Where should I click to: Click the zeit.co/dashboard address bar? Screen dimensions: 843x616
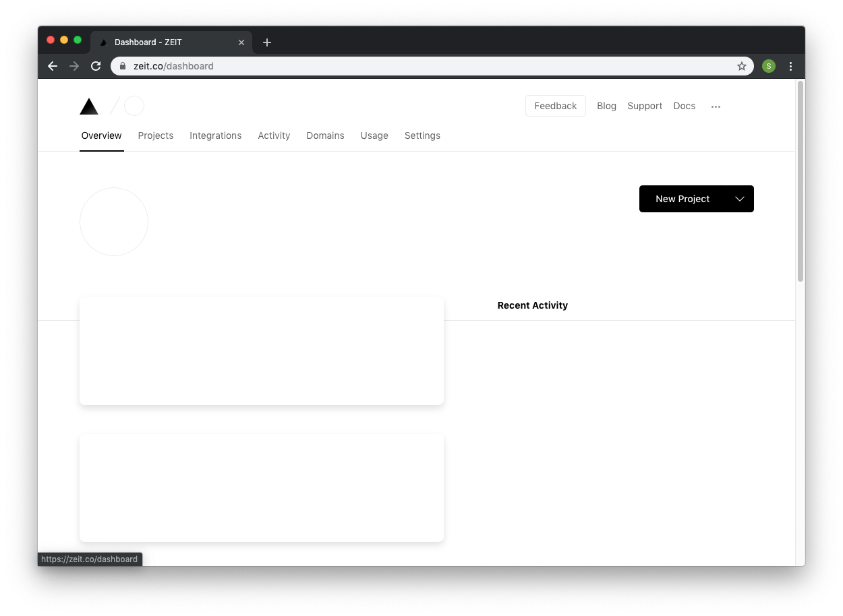pyautogui.click(x=432, y=66)
